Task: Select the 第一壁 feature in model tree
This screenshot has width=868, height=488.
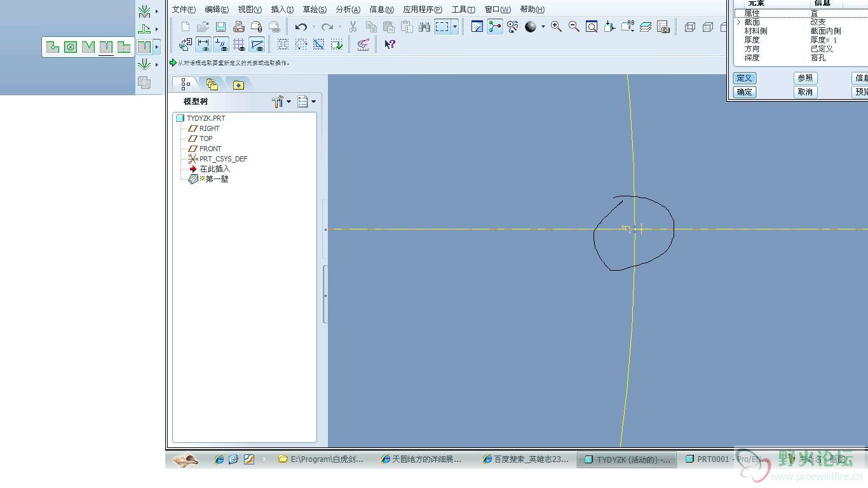Action: [217, 179]
